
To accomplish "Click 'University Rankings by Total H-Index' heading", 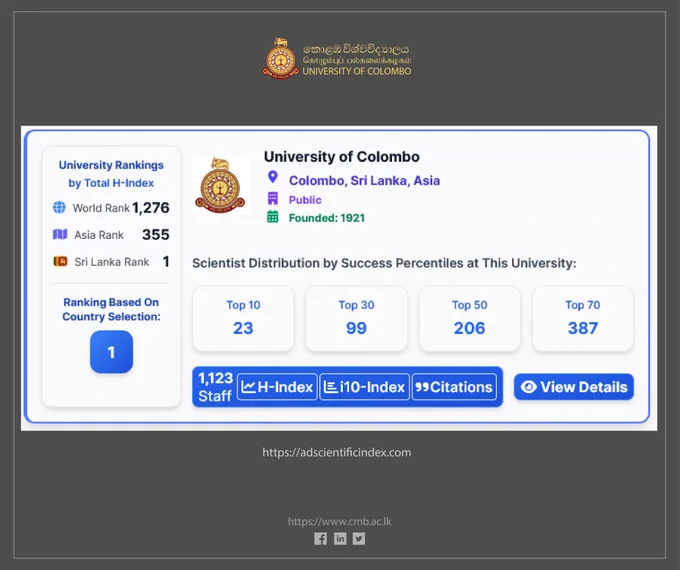I will (111, 174).
